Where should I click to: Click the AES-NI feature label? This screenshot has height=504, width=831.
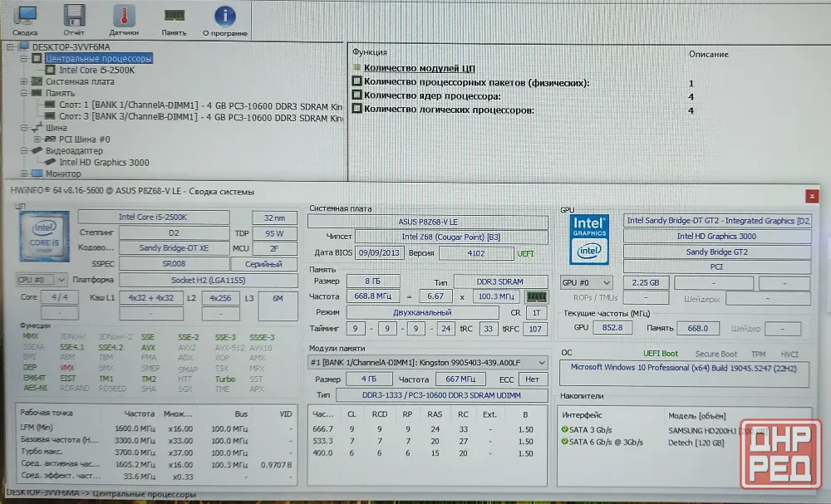[x=35, y=388]
